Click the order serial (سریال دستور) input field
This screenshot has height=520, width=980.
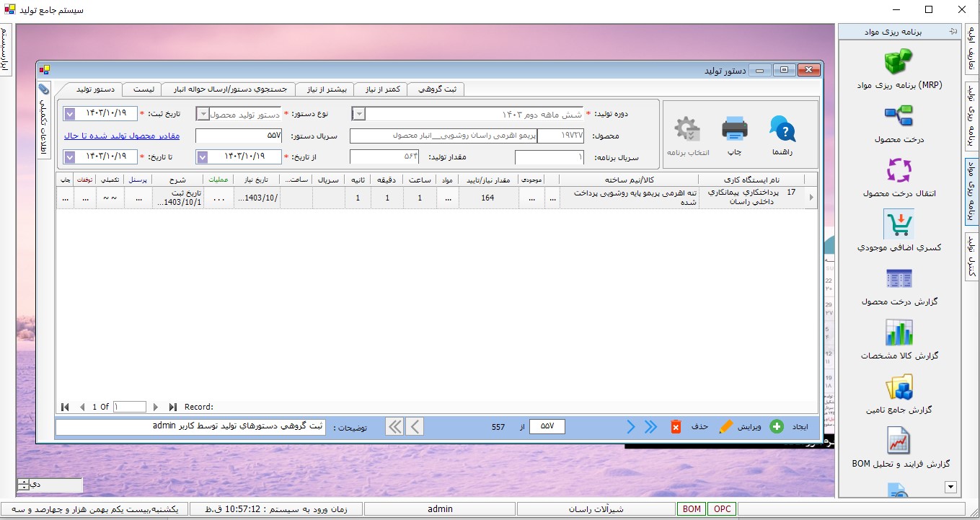239,136
